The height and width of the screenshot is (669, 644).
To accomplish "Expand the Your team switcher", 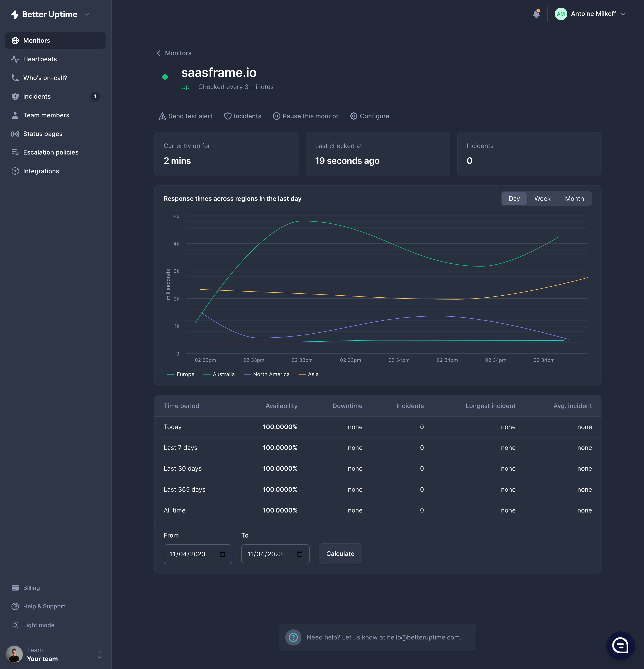I will 100,654.
